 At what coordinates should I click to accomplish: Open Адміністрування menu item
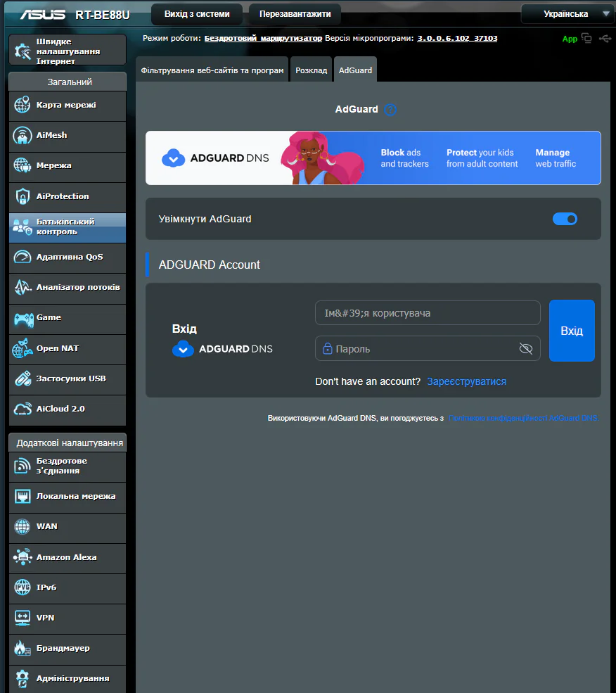[x=68, y=680]
